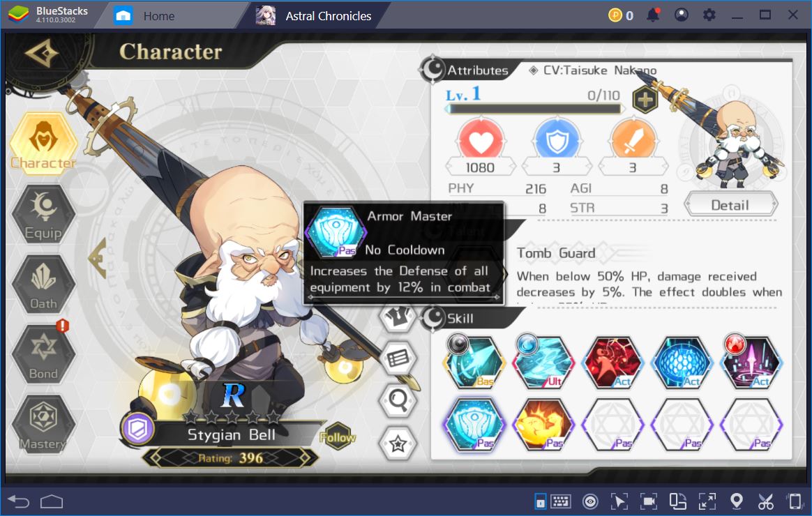Open BlueStacks settings gear
The width and height of the screenshot is (812, 516).
709,15
